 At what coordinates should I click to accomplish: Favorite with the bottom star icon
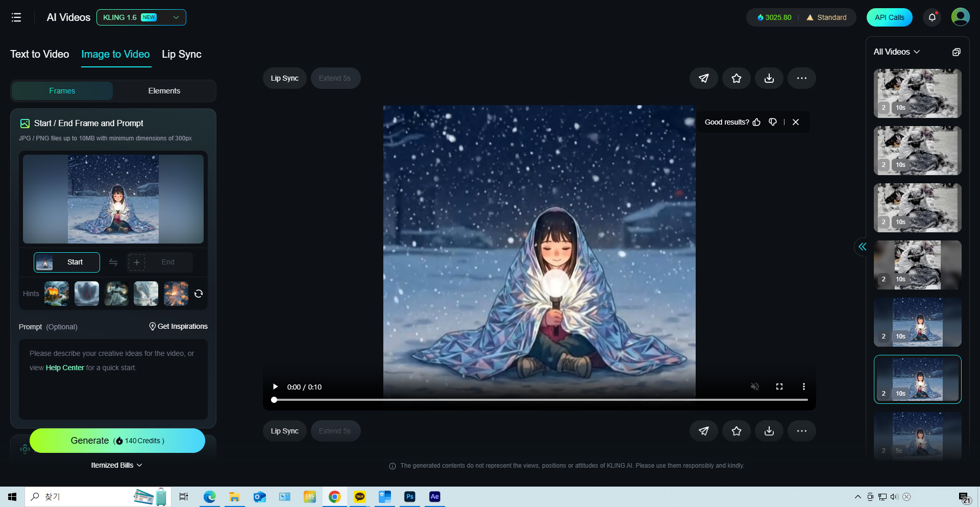737,431
